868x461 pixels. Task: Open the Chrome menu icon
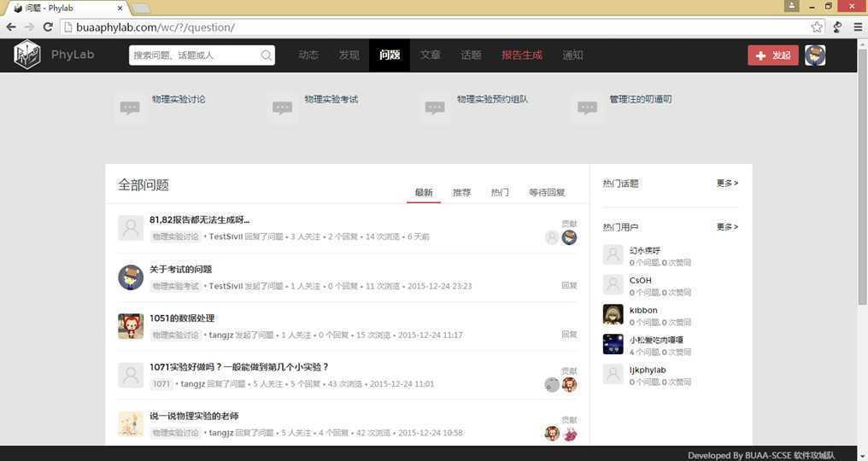(x=858, y=27)
